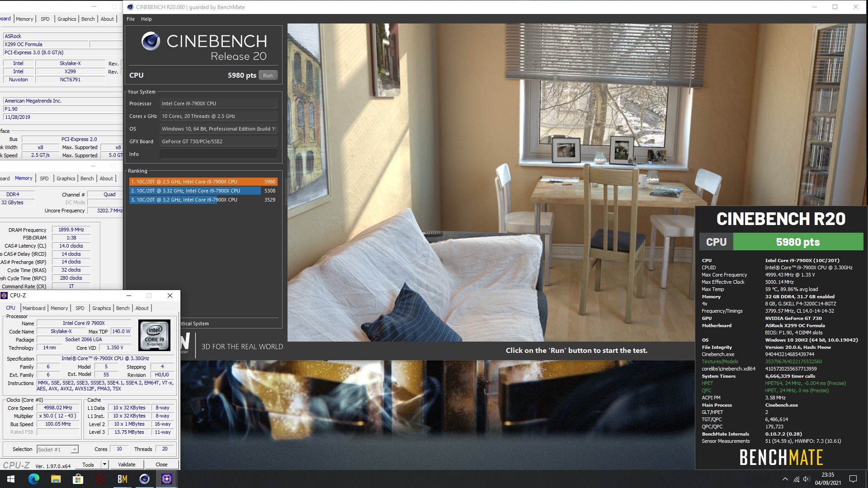Image resolution: width=868 pixels, height=488 pixels.
Task: Click the X299 OC Formula model field
Action: pos(45,44)
